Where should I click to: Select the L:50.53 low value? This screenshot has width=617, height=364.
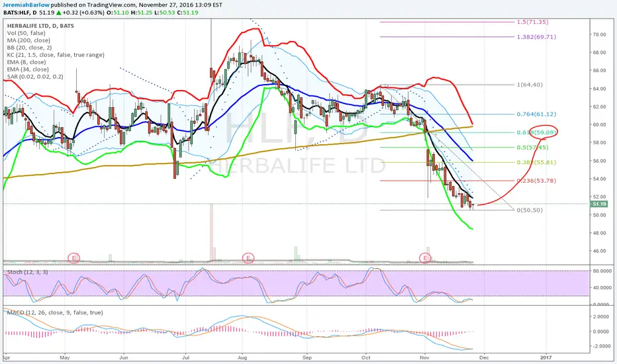(x=165, y=13)
